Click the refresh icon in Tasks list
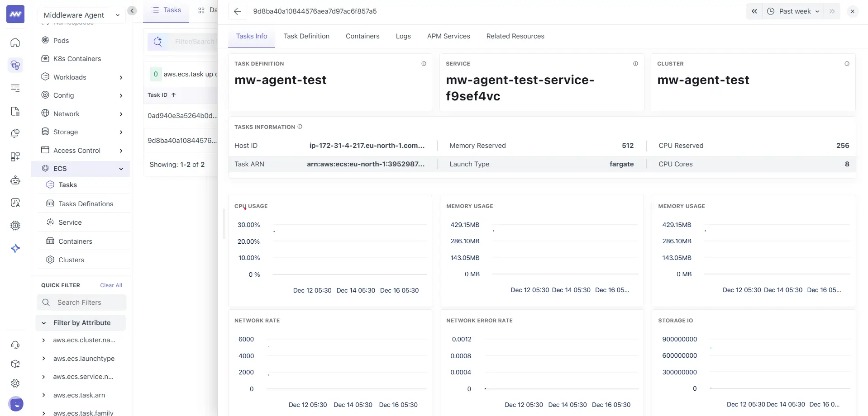Viewport: 868px width, 416px height. click(x=157, y=42)
